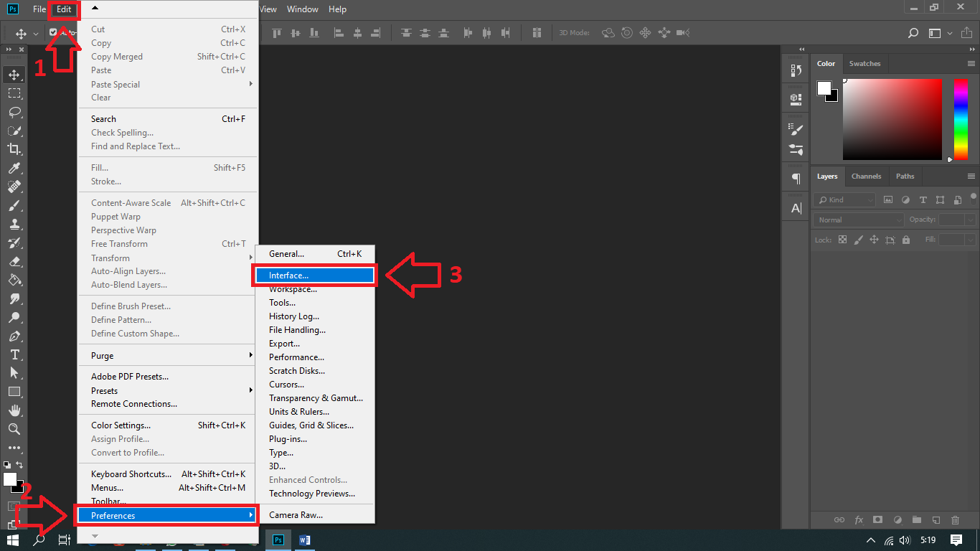
Task: Select the Rectangle shape tool
Action: [14, 392]
